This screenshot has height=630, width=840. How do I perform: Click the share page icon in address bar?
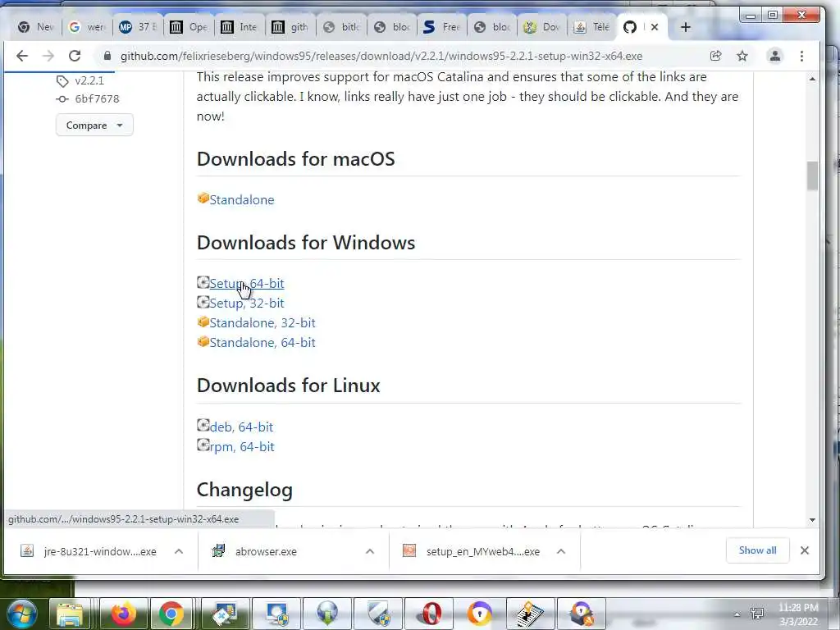(715, 56)
